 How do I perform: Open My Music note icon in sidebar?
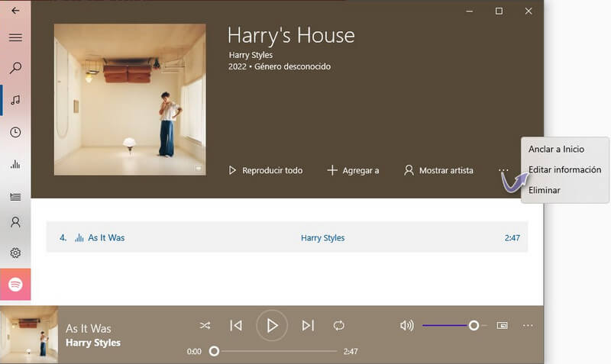pyautogui.click(x=15, y=100)
